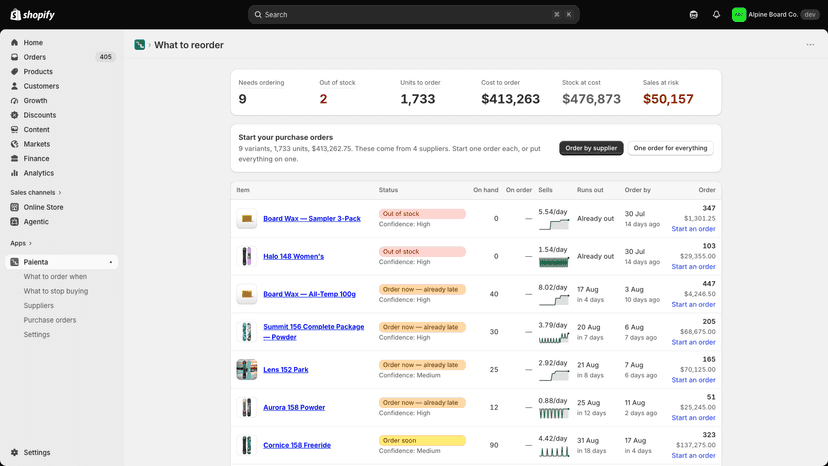The image size is (828, 466).
Task: Click the Cost to order $413,263 value
Action: tap(510, 99)
